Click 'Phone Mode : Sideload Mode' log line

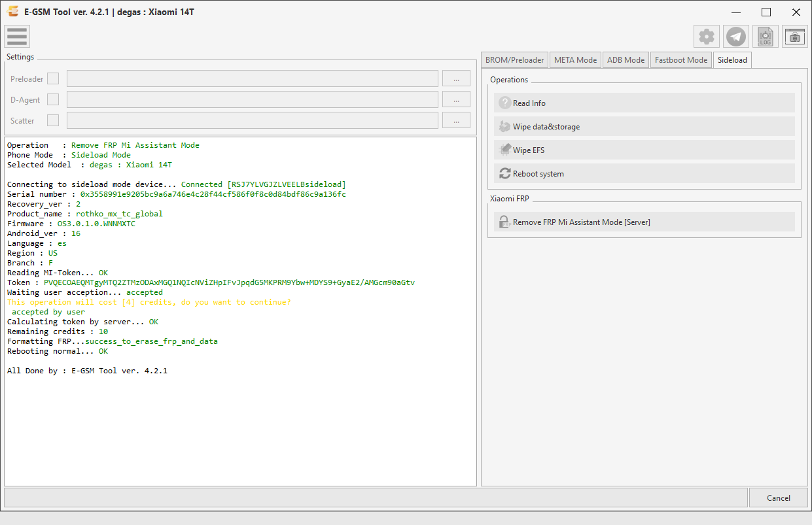click(69, 155)
